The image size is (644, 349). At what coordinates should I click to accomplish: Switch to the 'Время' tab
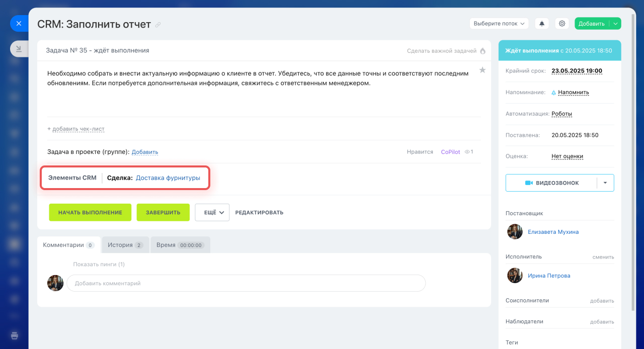[x=180, y=245]
